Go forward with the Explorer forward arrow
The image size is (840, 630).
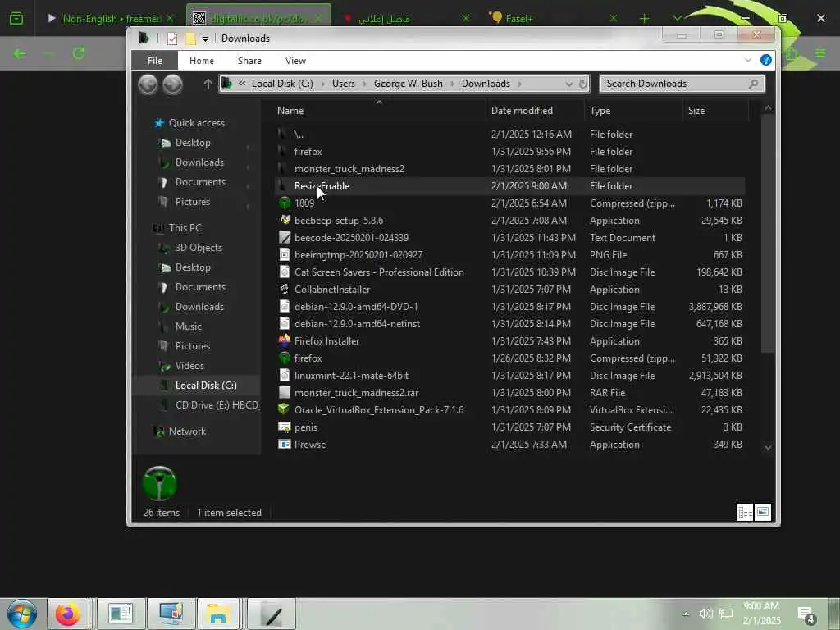click(x=172, y=84)
